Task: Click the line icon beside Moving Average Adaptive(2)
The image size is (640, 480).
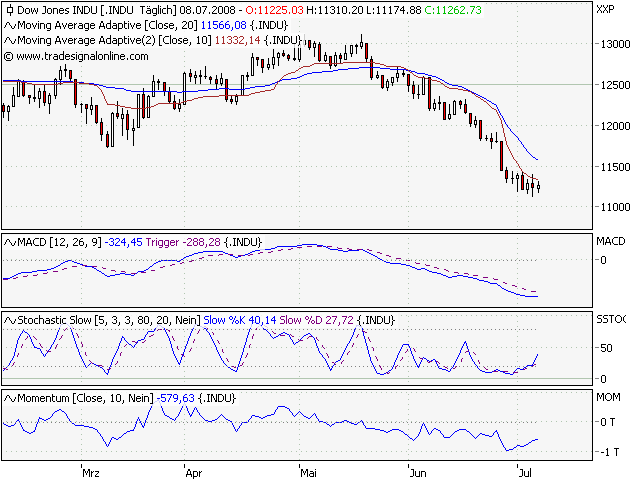Action: (x=9, y=39)
